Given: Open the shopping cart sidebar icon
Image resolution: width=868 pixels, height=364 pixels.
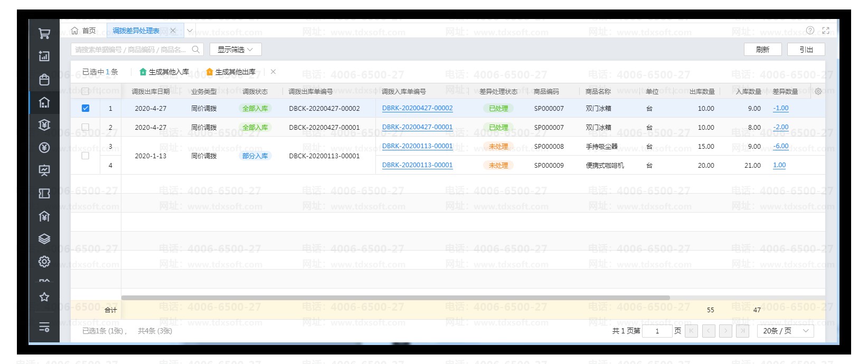Looking at the screenshot, I should tap(44, 34).
